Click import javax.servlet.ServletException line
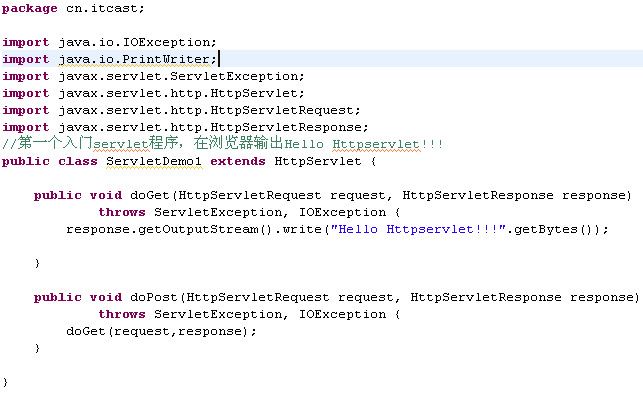Image resolution: width=643 pixels, height=393 pixels. click(x=153, y=76)
